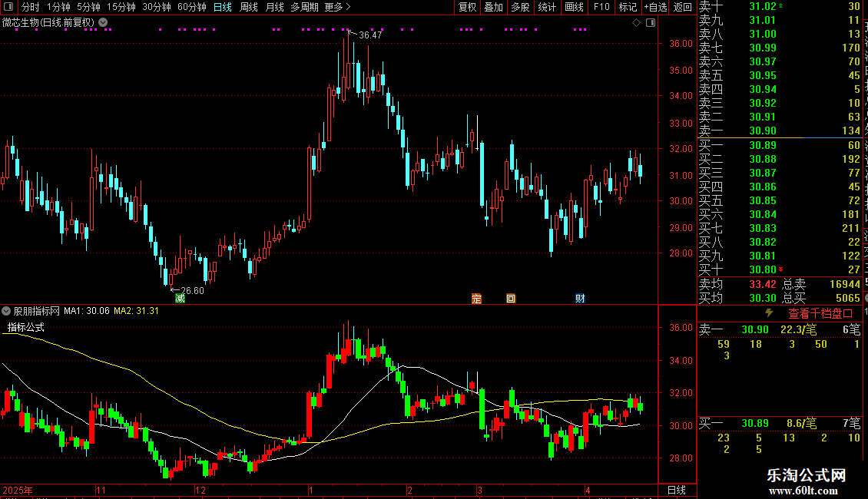Switch to 周线 weekly chart
Screen dimensions: 868x499
pyautogui.click(x=249, y=7)
